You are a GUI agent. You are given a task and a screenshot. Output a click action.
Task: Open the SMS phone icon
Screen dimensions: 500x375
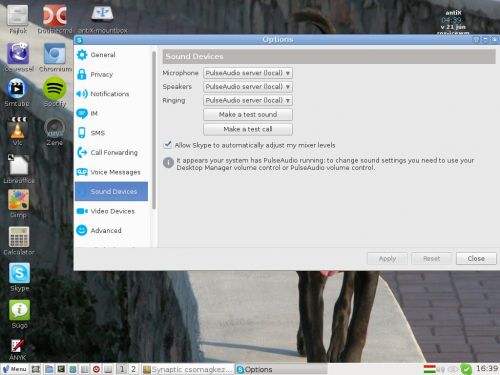82,133
